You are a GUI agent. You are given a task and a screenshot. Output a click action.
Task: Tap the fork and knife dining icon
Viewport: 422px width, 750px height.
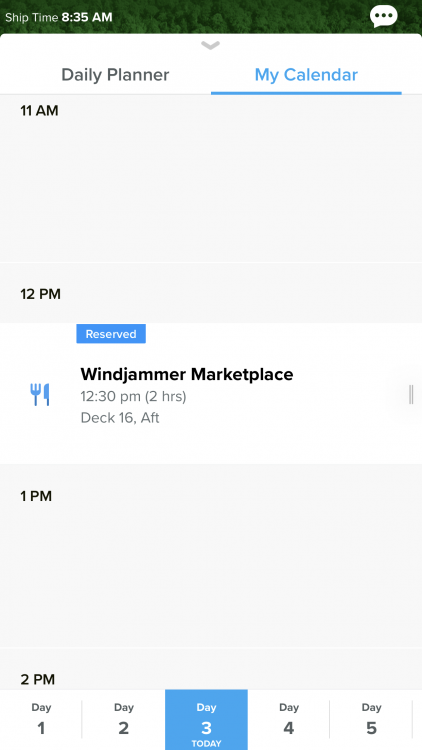pyautogui.click(x=40, y=395)
